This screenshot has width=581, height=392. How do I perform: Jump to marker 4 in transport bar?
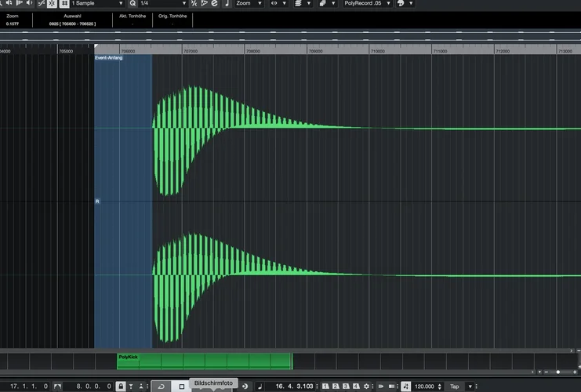point(356,387)
